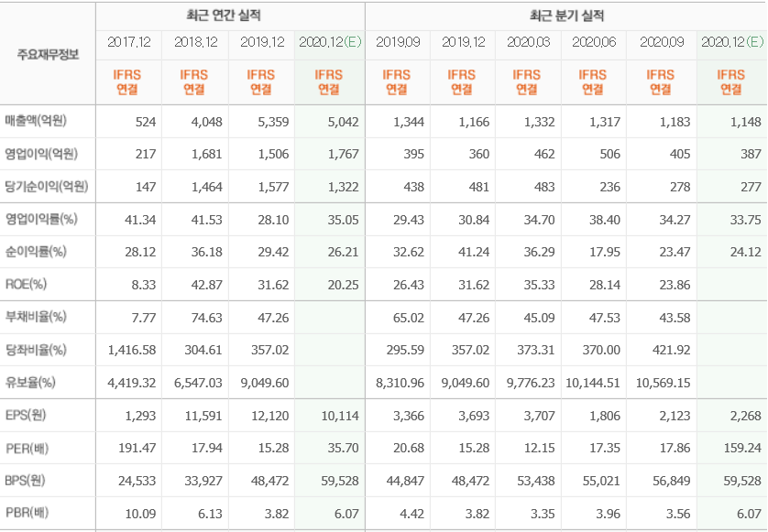Select the 당기순이익(억원) row label
The height and width of the screenshot is (532, 768).
click(x=47, y=186)
